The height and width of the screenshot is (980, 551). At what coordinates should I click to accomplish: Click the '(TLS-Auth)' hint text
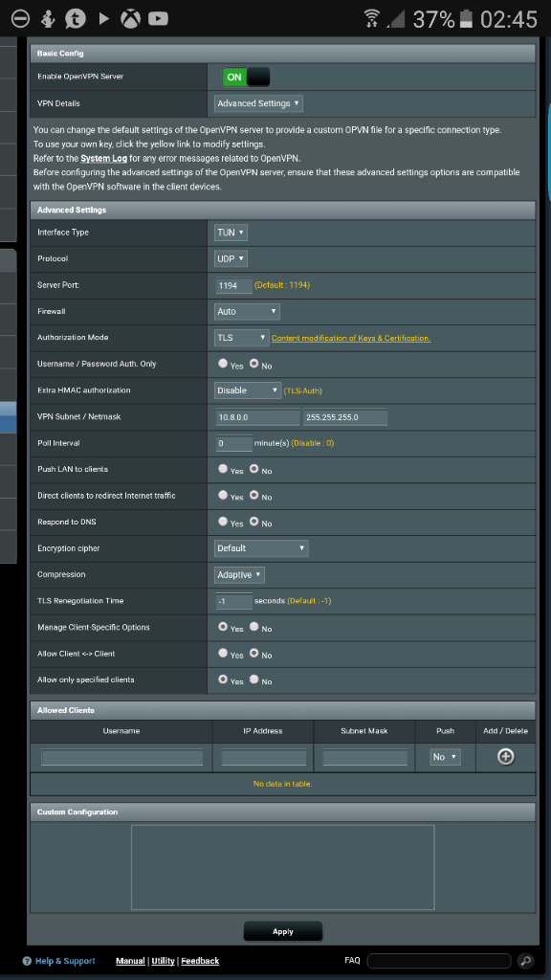pos(303,390)
